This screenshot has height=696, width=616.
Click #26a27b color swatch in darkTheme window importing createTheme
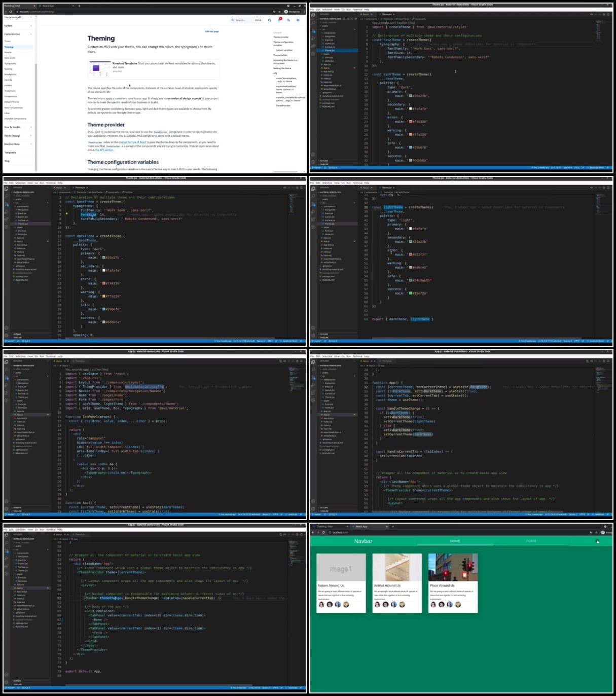(x=411, y=96)
